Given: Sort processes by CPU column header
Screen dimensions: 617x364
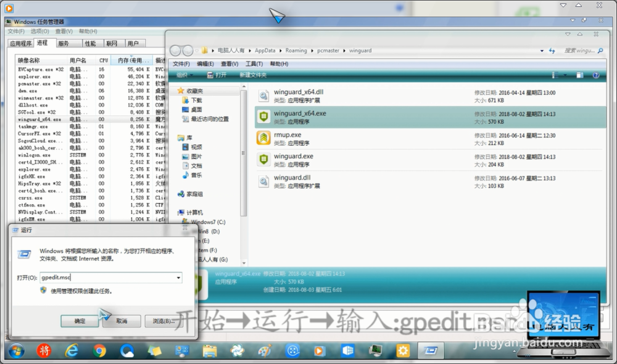Looking at the screenshot, I should point(104,60).
